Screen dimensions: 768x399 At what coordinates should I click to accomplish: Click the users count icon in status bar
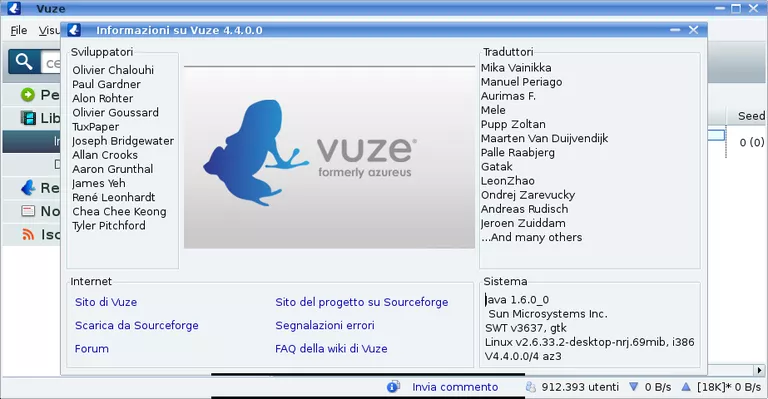point(530,387)
